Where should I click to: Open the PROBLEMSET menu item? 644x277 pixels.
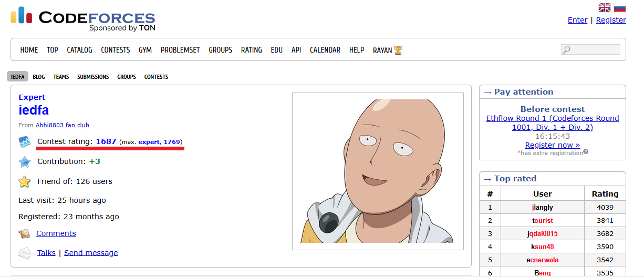(180, 50)
